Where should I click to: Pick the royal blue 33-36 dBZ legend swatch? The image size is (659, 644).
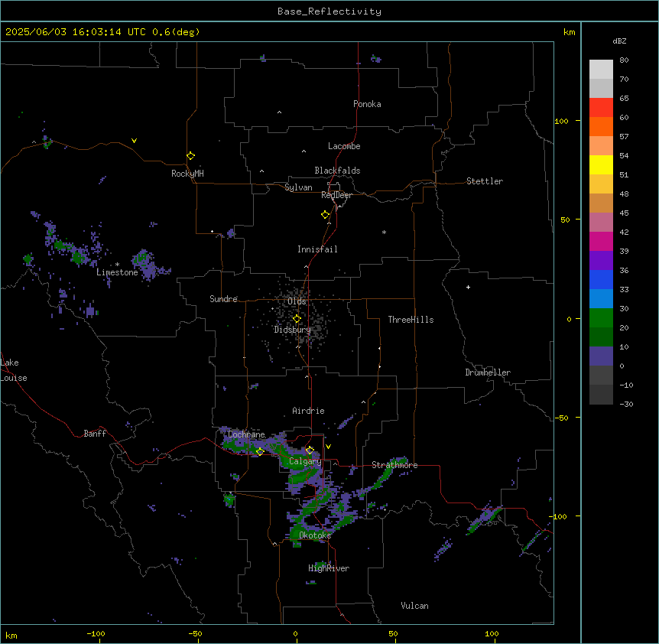[601, 280]
